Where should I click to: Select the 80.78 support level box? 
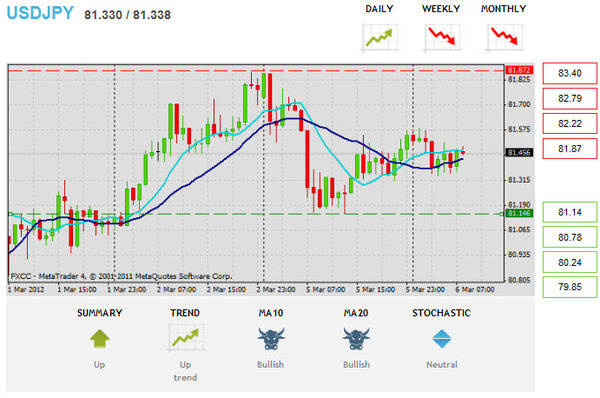tap(570, 237)
